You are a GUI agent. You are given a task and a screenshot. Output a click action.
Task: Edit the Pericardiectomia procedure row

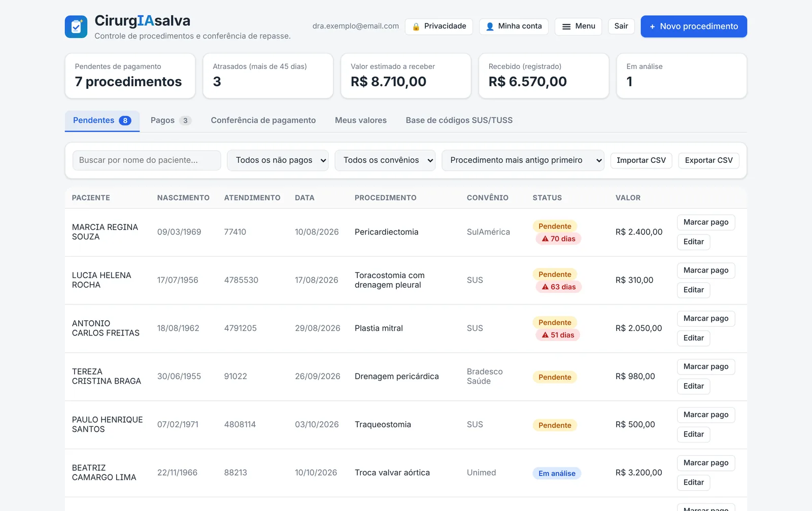tap(693, 242)
